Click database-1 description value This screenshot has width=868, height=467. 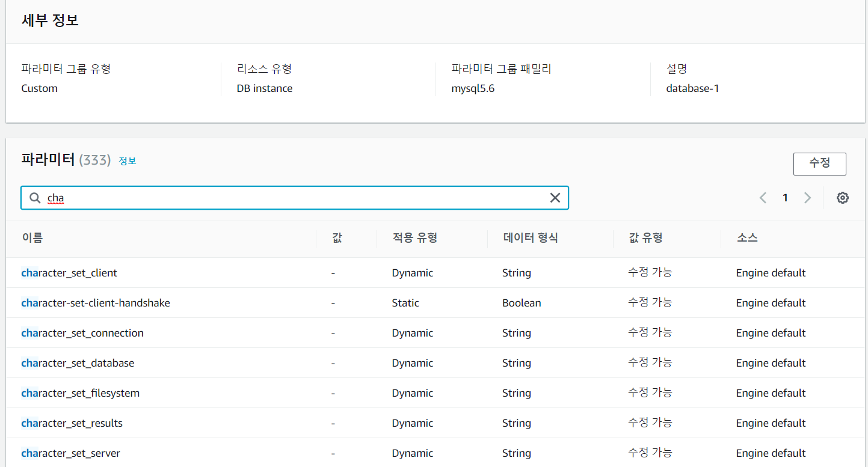tap(692, 88)
